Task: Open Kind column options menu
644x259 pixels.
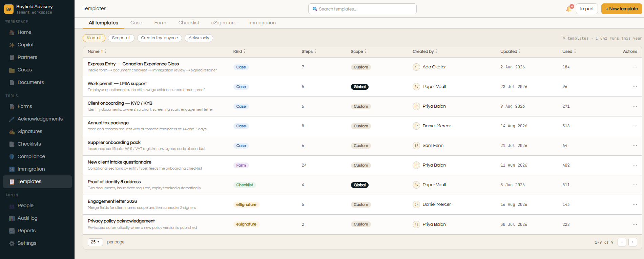Action: (245, 51)
